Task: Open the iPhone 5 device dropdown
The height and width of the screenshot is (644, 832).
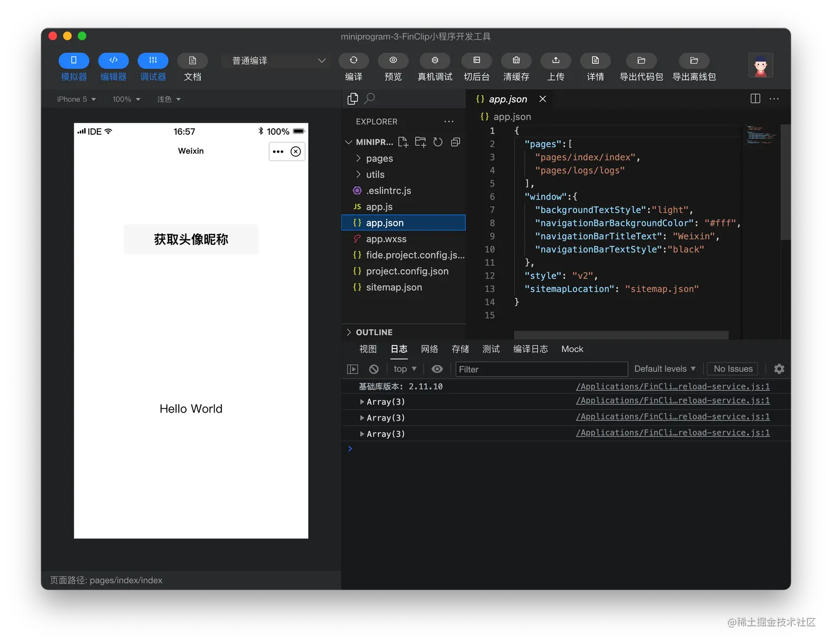Action: (75, 99)
